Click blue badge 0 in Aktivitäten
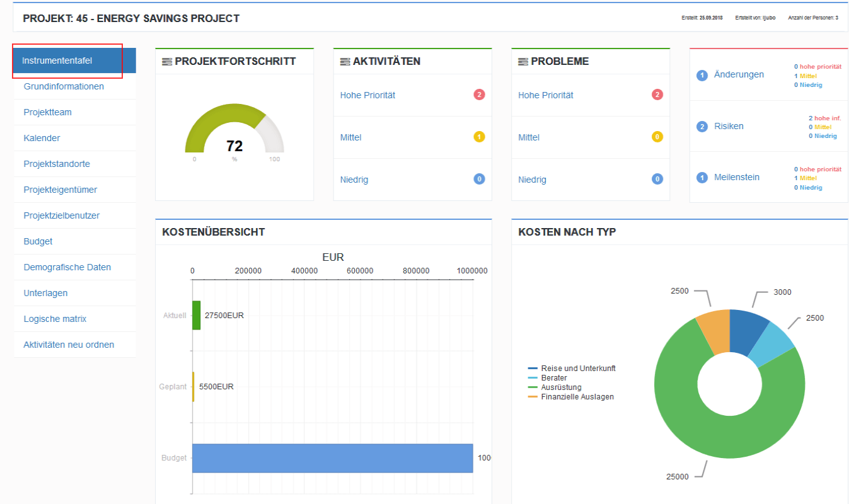 pyautogui.click(x=479, y=179)
